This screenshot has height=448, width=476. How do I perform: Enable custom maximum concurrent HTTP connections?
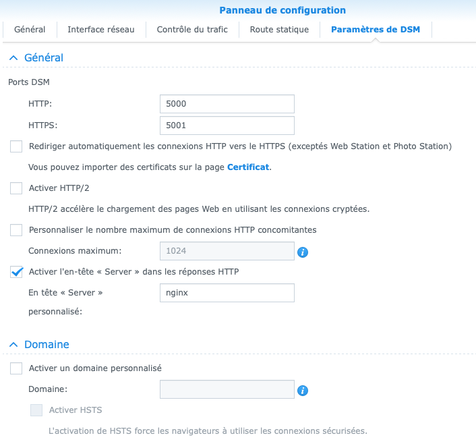(16, 230)
